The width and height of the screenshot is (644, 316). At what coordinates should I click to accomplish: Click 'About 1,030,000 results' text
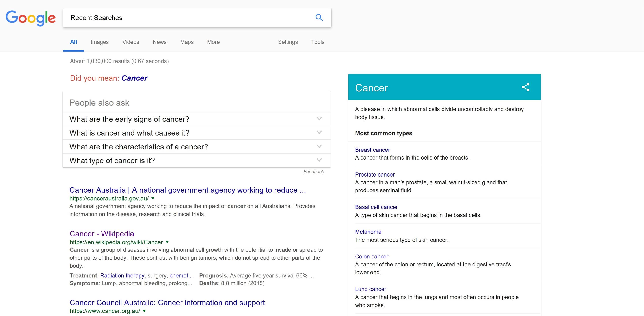[x=100, y=61]
